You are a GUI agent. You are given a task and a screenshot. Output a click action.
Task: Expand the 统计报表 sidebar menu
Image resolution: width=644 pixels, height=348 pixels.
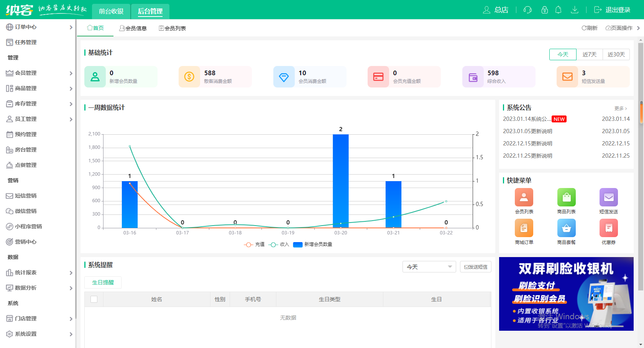click(x=38, y=272)
